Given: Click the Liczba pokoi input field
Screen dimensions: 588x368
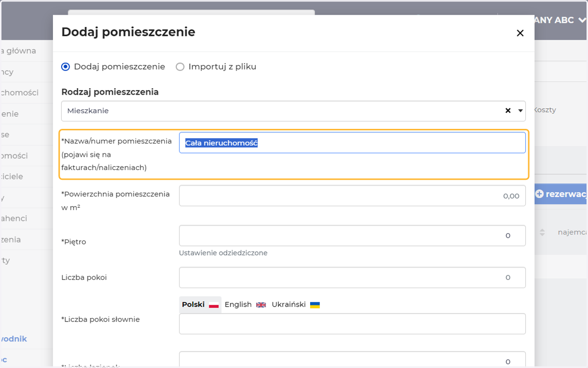Looking at the screenshot, I should (352, 277).
